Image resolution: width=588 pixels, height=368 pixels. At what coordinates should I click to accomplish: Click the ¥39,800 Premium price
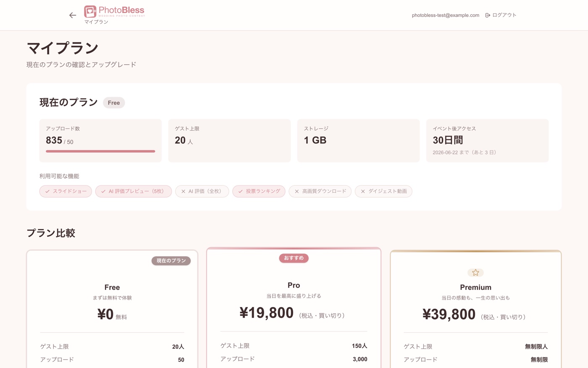click(449, 315)
